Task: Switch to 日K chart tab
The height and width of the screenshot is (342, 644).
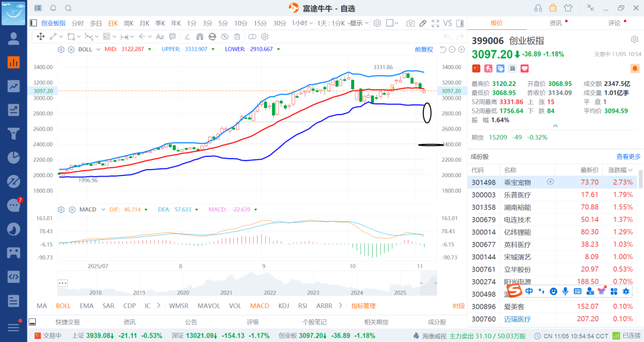Action: [x=113, y=23]
